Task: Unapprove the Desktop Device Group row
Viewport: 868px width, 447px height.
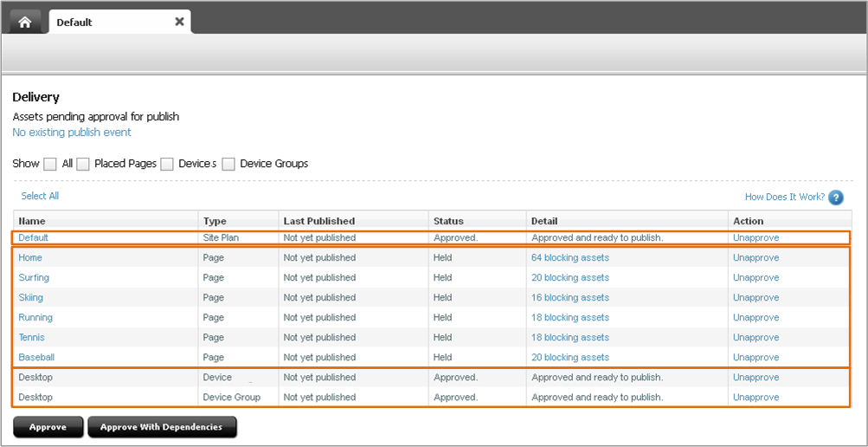Action: [756, 397]
